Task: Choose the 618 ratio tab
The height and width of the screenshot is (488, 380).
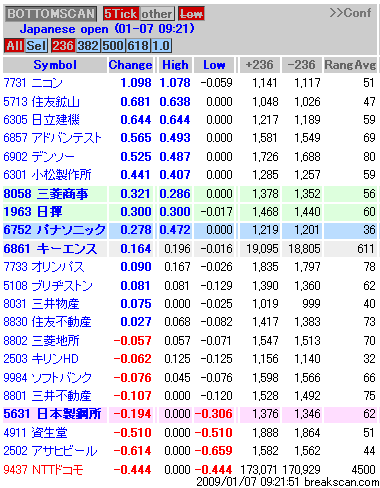Action: pos(138,45)
